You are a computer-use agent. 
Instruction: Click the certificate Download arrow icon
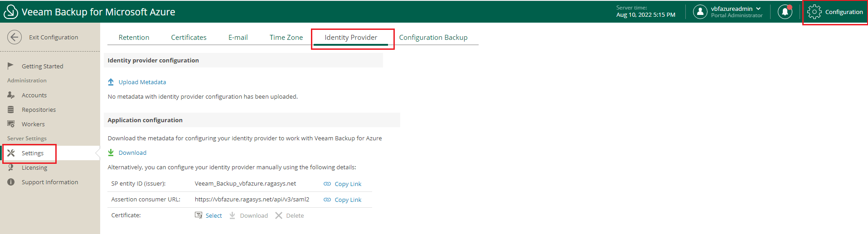[233, 215]
